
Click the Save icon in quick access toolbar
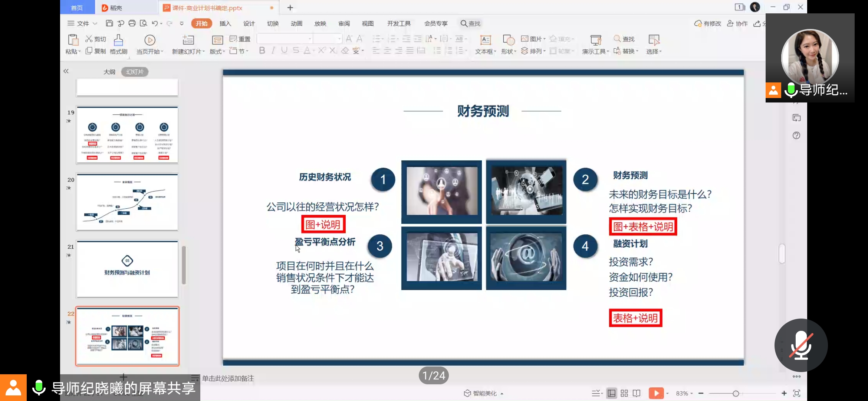(109, 23)
